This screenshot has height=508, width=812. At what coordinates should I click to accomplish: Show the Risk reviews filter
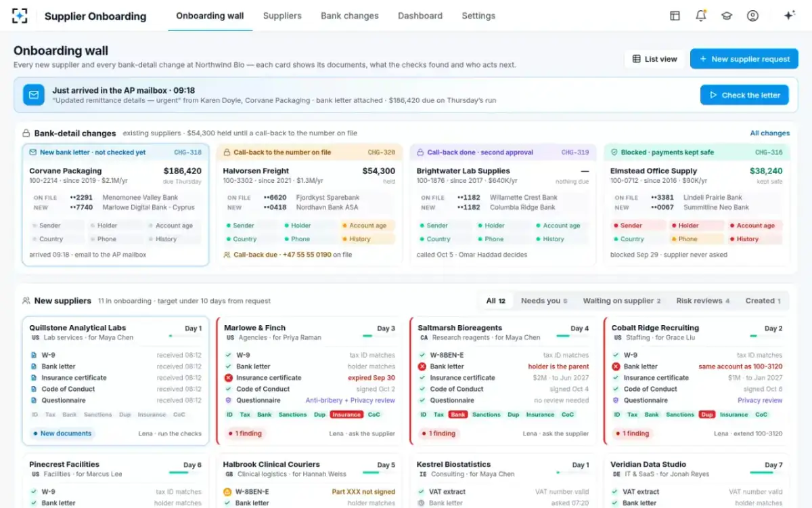[x=703, y=301]
